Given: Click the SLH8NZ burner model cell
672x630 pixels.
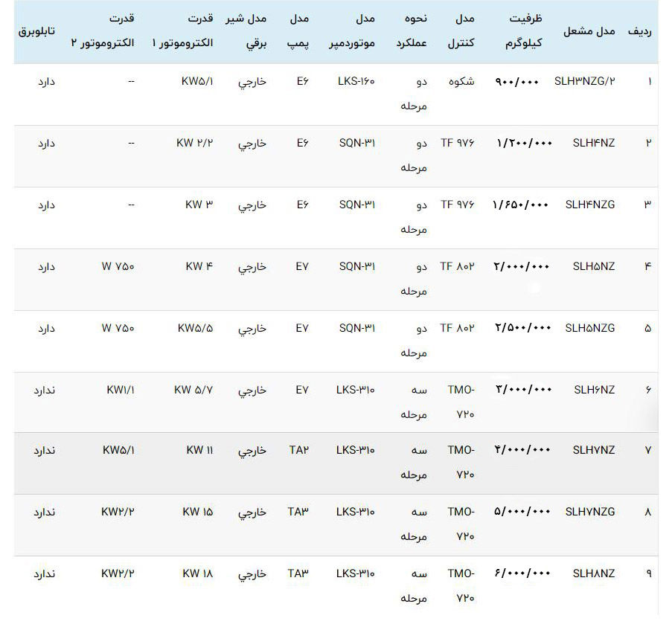Looking at the screenshot, I should (594, 573).
